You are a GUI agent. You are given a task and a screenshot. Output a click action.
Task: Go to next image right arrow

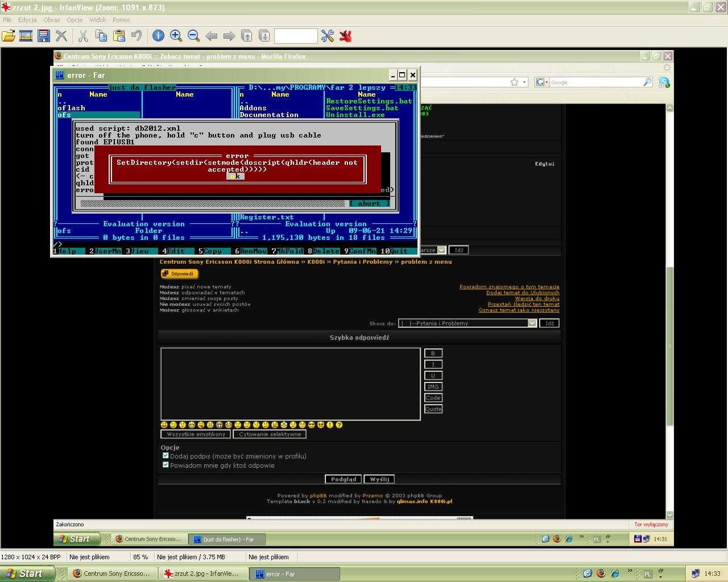pyautogui.click(x=229, y=36)
